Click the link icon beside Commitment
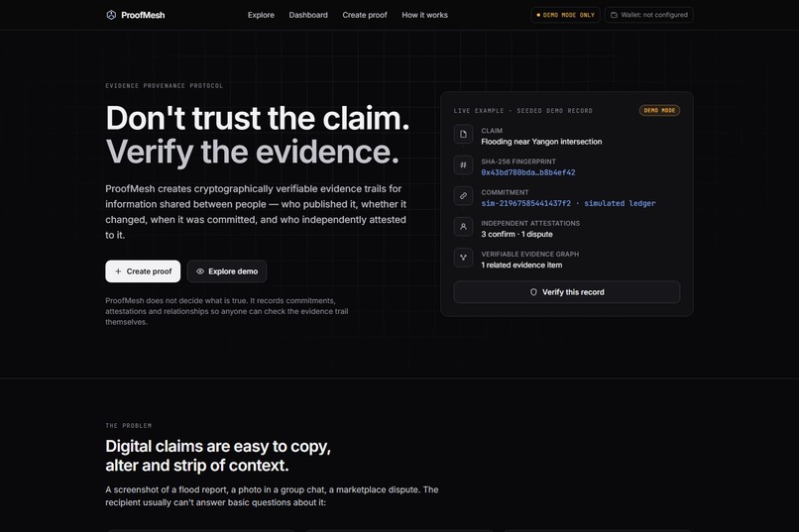799x532 pixels. [x=463, y=196]
